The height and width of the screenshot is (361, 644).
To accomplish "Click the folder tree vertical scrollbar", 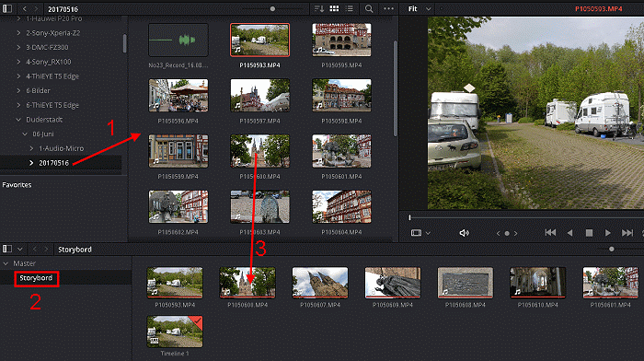I will (x=124, y=43).
